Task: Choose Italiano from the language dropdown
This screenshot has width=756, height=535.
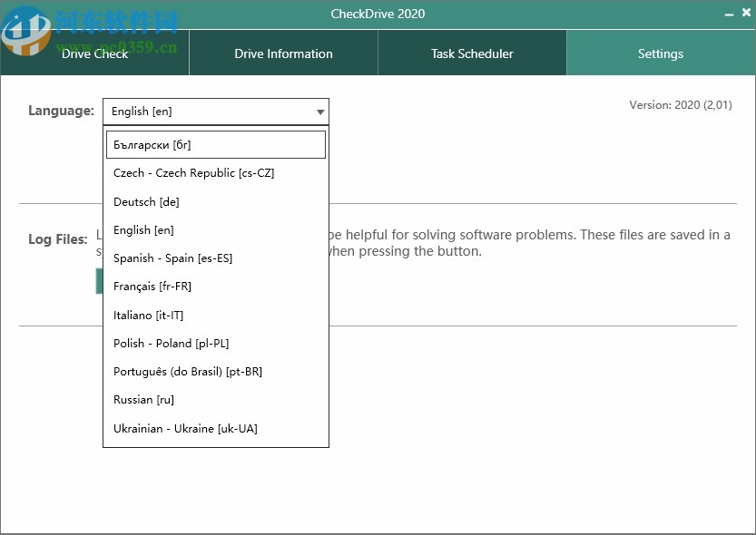Action: pyautogui.click(x=215, y=315)
